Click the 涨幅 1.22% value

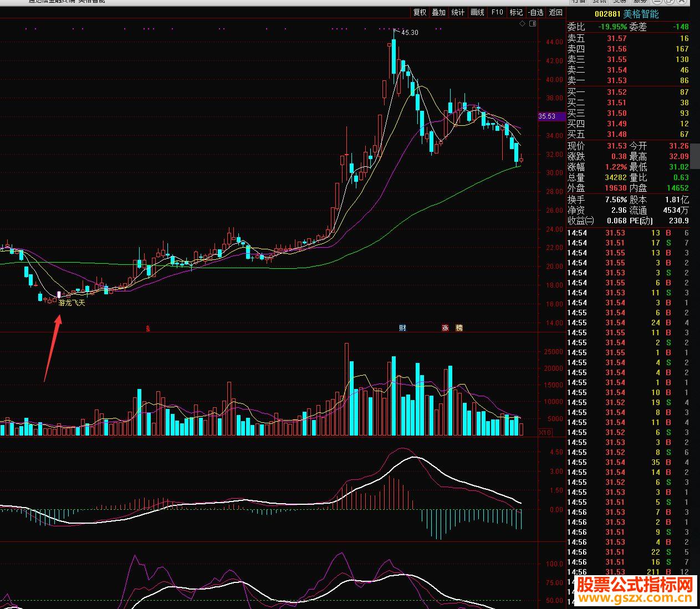click(x=616, y=167)
